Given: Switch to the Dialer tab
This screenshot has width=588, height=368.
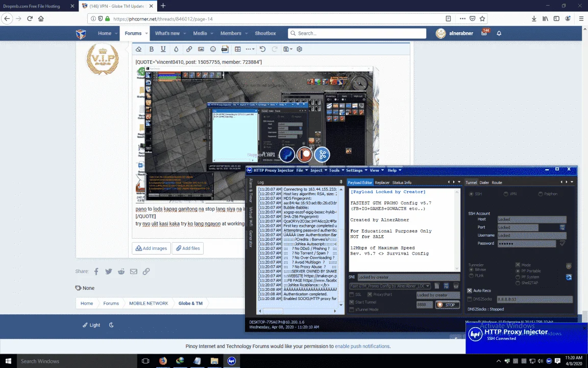Looking at the screenshot, I should tap(484, 182).
